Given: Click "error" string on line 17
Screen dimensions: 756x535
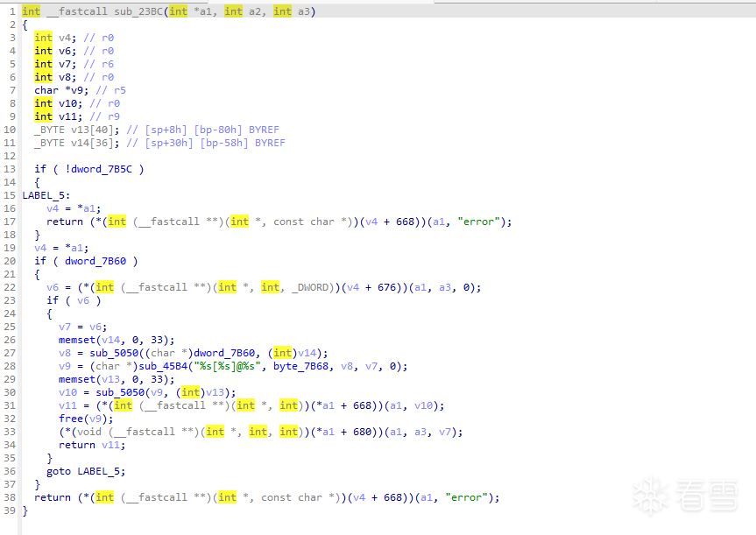Looking at the screenshot, I should pyautogui.click(x=478, y=222).
